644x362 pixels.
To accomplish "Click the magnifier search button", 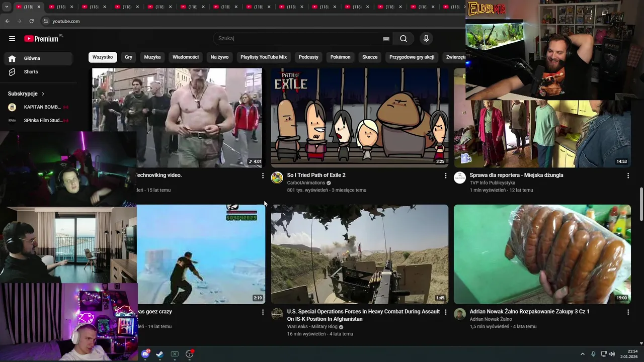I will (x=404, y=39).
